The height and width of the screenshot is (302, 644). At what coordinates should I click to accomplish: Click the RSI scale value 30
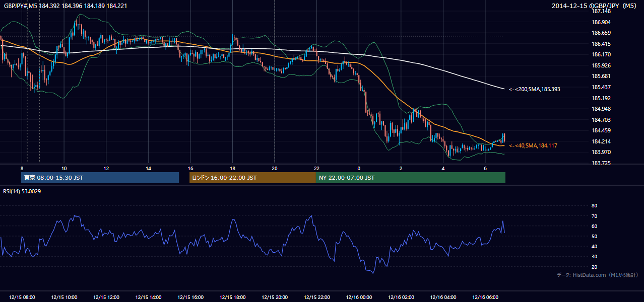point(594,257)
